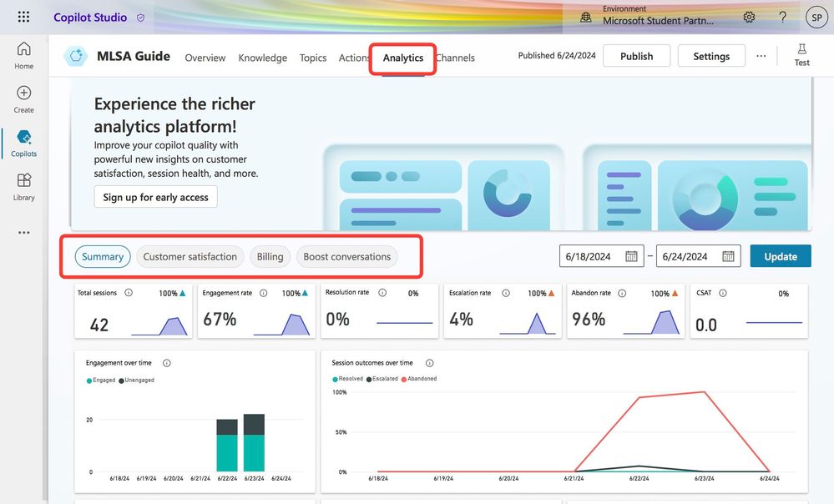
Task: Click the help question mark icon
Action: [782, 17]
